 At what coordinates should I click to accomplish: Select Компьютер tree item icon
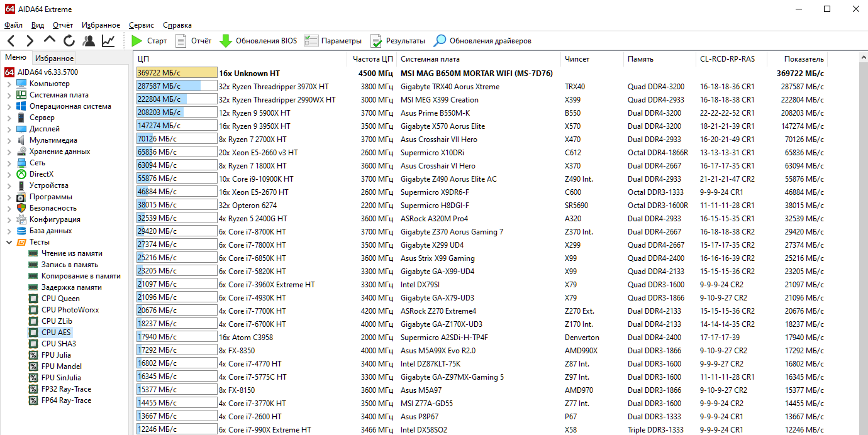click(22, 84)
